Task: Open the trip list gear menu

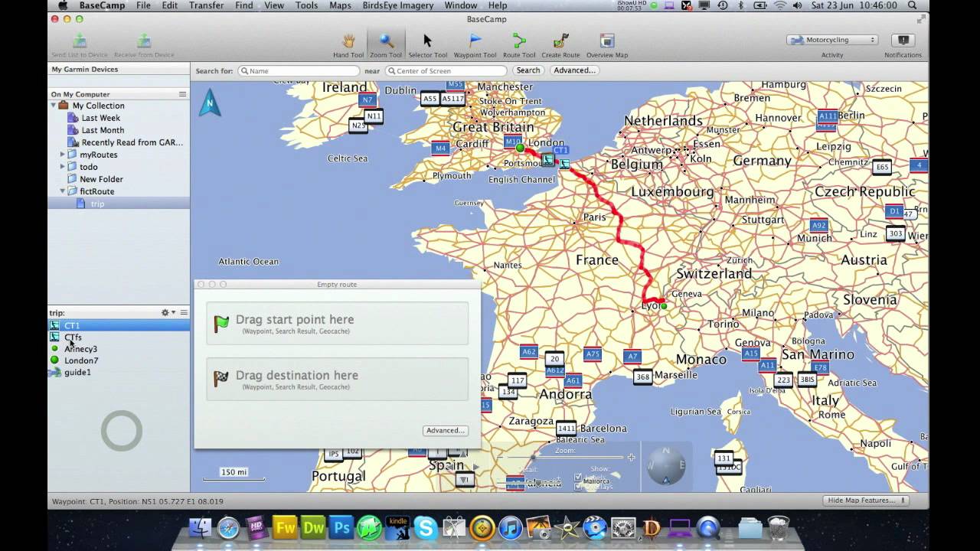Action: point(168,312)
